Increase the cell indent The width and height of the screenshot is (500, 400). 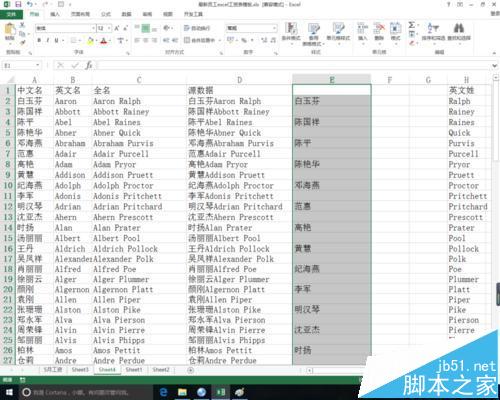click(x=175, y=40)
